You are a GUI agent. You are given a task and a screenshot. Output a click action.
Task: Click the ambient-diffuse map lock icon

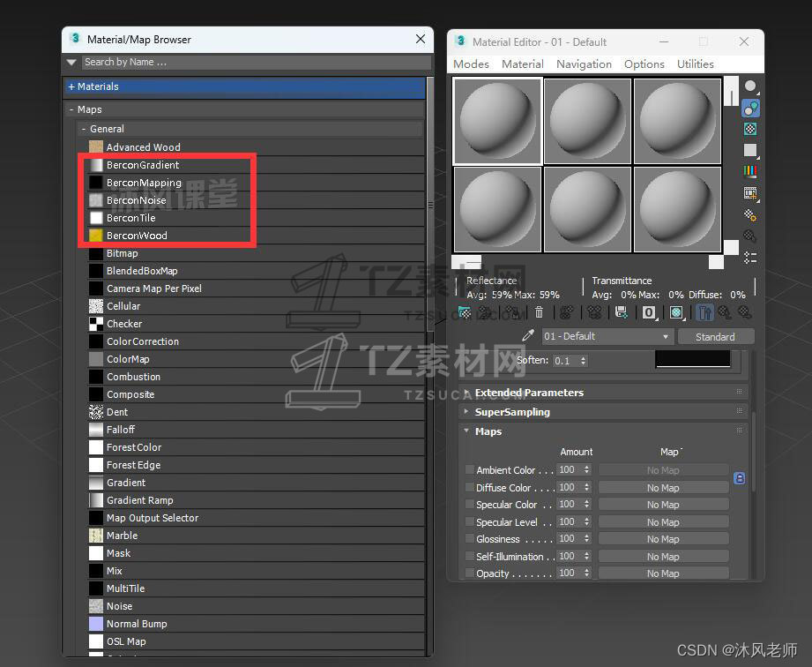[x=740, y=478]
